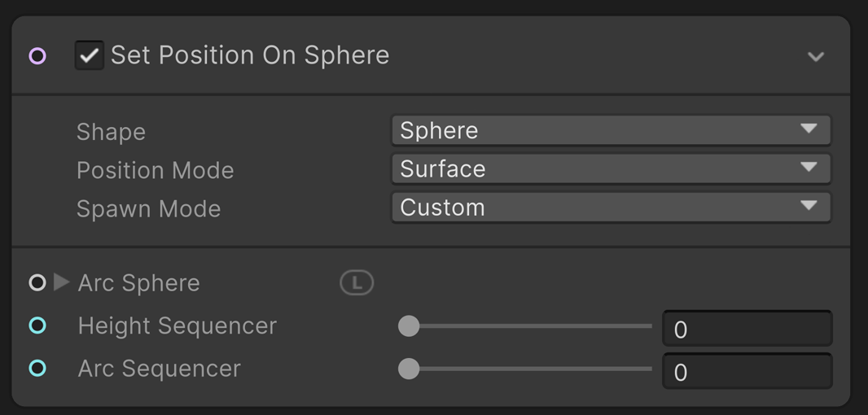The image size is (868, 415).
Task: Click the Arc Sequencer label
Action: (160, 368)
